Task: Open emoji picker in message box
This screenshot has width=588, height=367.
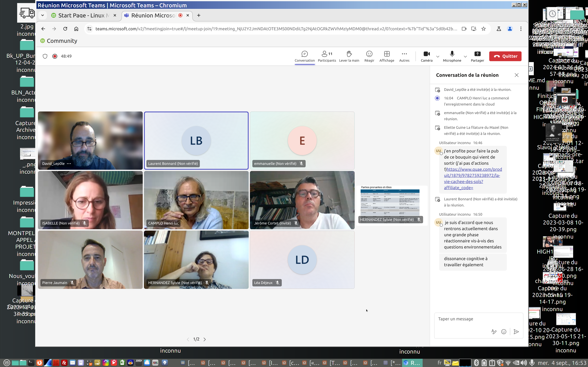Action: coord(504,332)
